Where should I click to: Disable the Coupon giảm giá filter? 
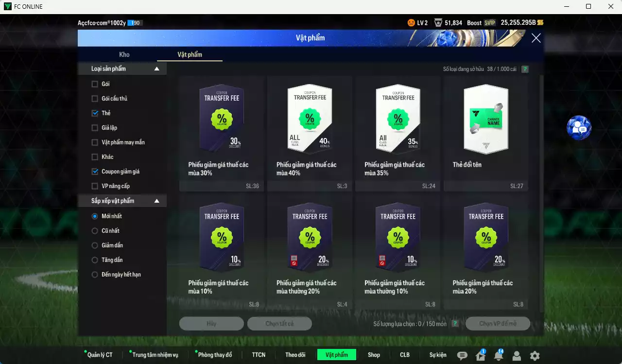[x=94, y=171]
